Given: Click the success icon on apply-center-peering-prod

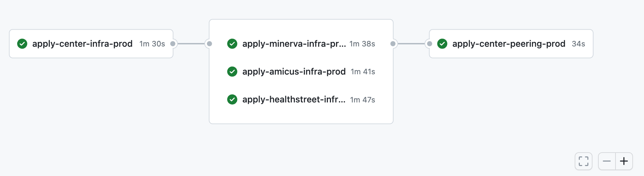Looking at the screenshot, I should click(442, 44).
